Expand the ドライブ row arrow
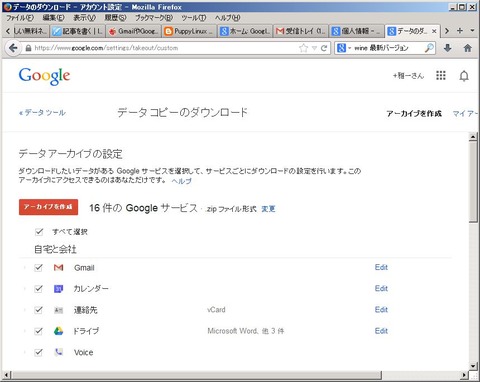The height and width of the screenshot is (382, 480). (x=25, y=331)
